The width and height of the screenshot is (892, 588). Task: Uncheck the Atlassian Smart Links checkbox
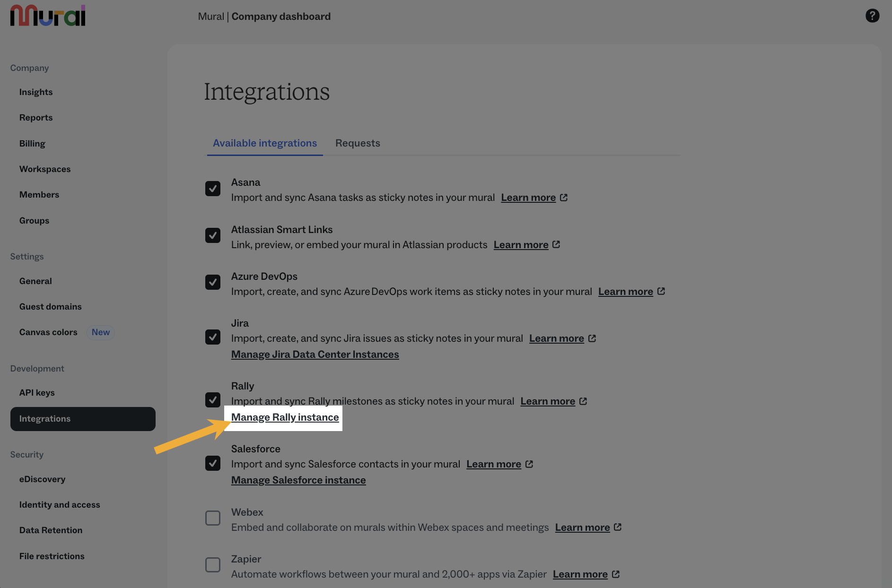point(213,235)
